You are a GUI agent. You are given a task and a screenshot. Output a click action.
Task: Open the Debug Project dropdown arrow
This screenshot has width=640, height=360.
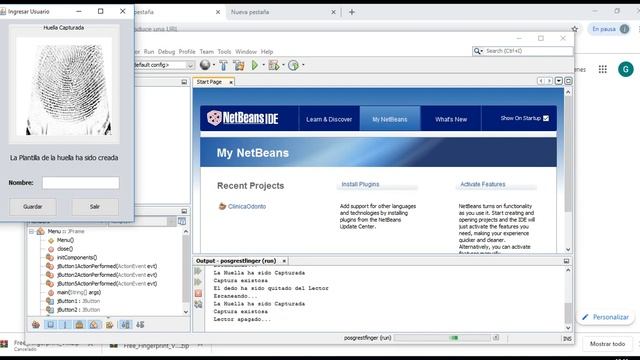(x=283, y=65)
